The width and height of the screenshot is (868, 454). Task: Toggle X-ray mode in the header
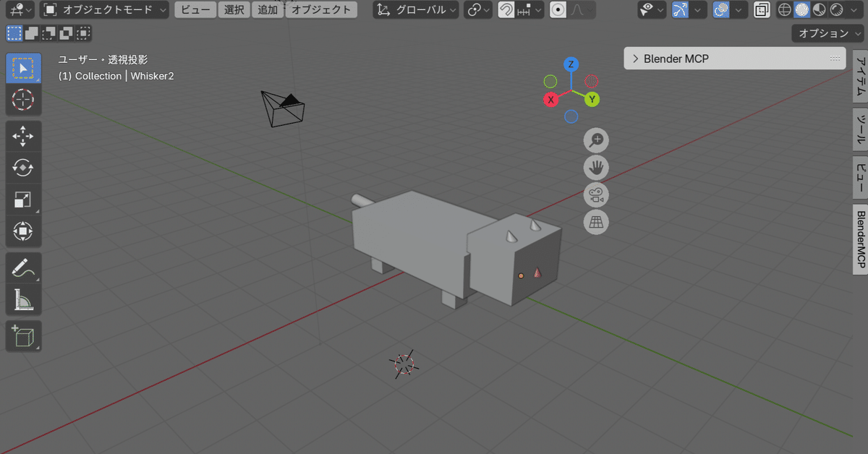762,9
